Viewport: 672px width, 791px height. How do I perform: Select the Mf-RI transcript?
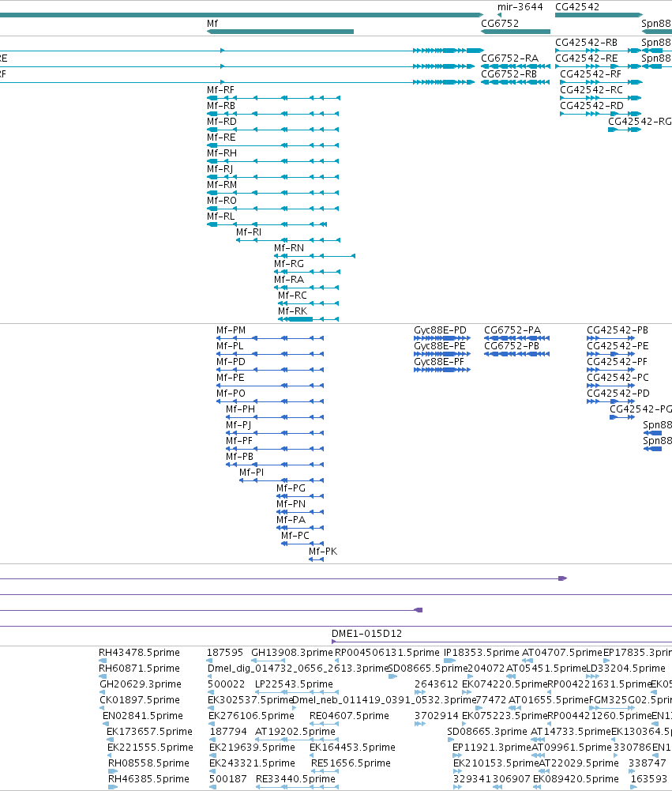[x=288, y=240]
